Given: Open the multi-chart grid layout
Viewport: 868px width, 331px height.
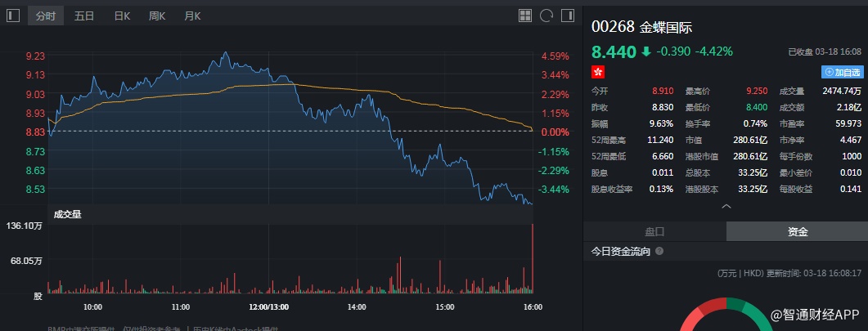Looking at the screenshot, I should 525,16.
